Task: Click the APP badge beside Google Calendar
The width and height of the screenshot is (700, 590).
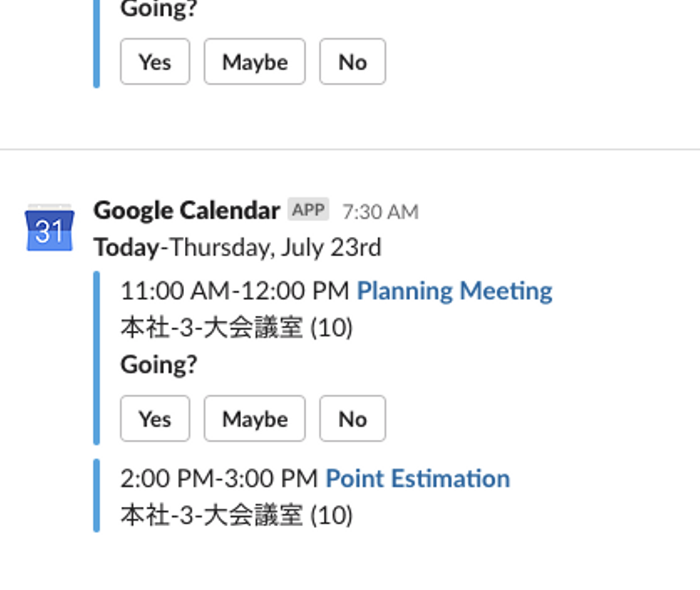Action: (x=308, y=210)
